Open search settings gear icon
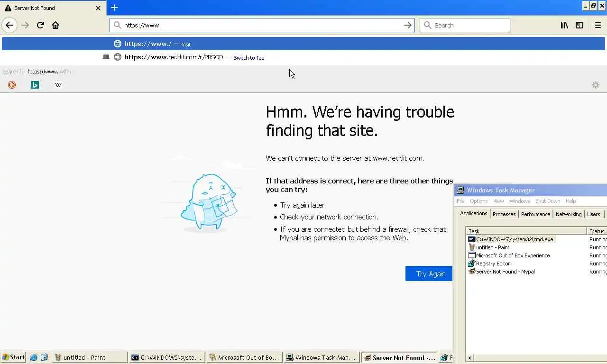 596,85
